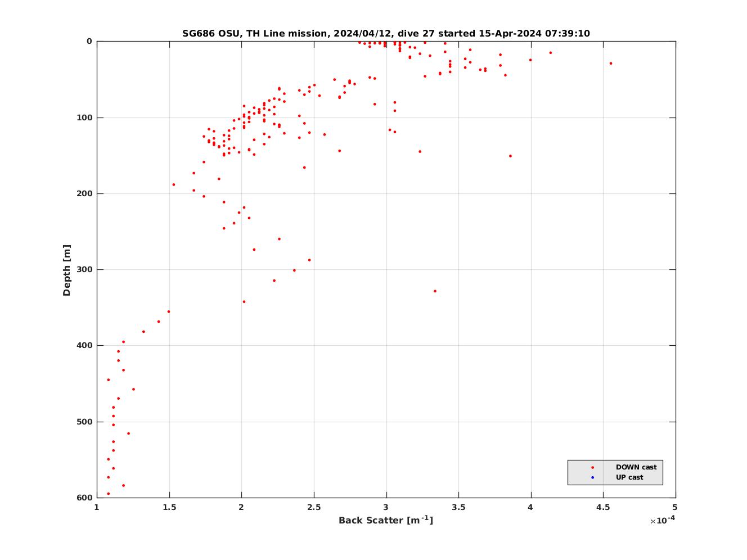The image size is (747, 560).
Task: Click the blue UP cast legend marker
Action: [592, 477]
